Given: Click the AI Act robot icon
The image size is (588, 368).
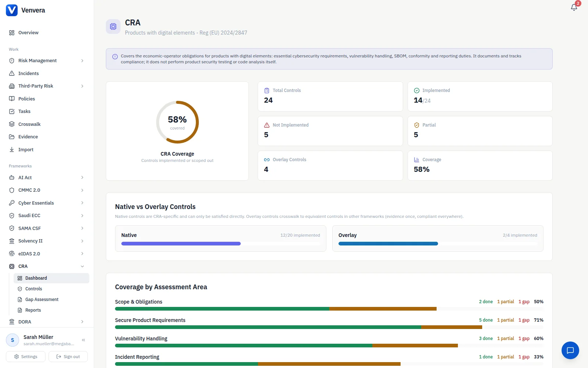Looking at the screenshot, I should (12, 178).
